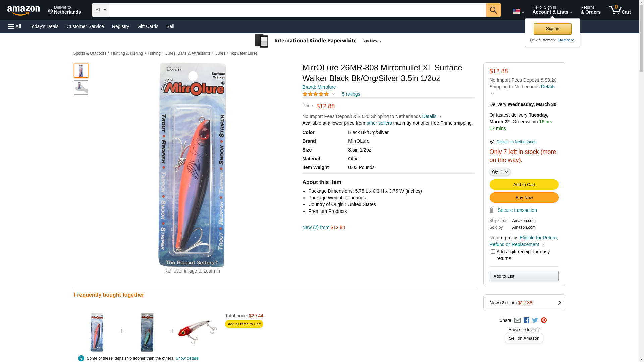Click the Buy Now button
The image size is (644, 362).
point(524,198)
